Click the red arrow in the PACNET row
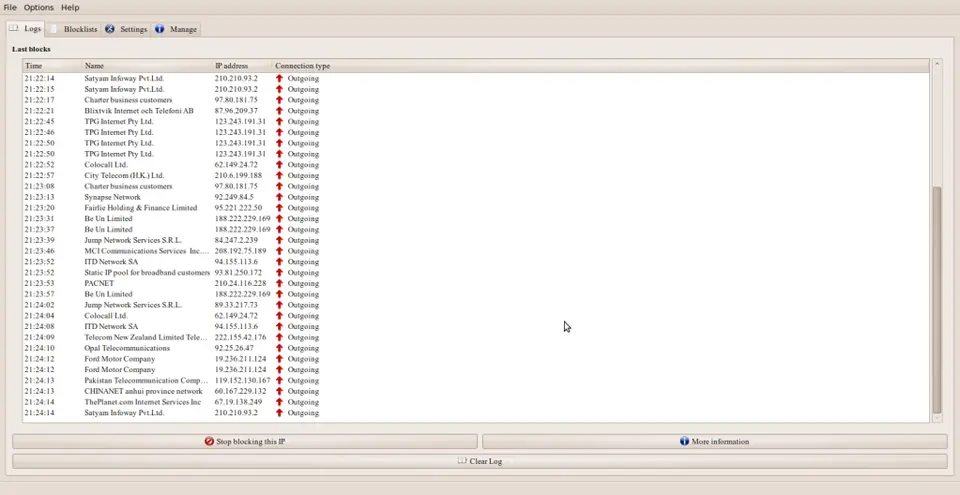Image resolution: width=960 pixels, height=495 pixels. 279,284
